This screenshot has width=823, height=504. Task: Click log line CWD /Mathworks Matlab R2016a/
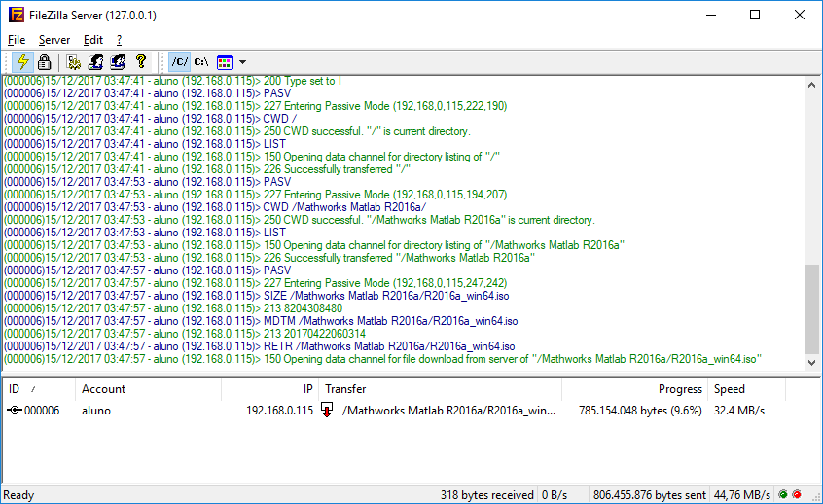(215, 207)
